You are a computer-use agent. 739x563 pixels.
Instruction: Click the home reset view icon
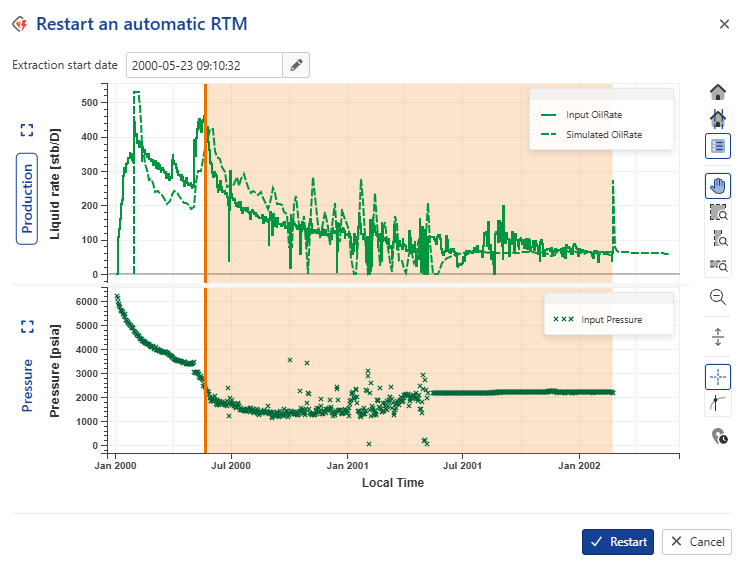(x=718, y=93)
